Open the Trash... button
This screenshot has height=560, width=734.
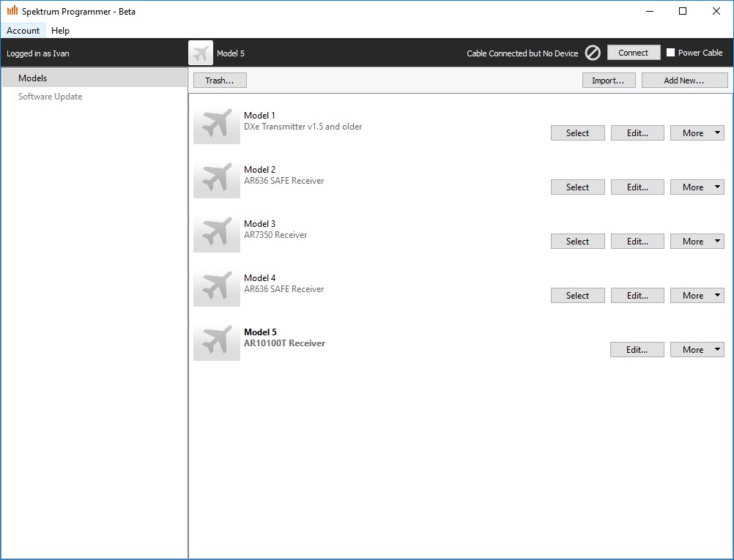point(220,81)
